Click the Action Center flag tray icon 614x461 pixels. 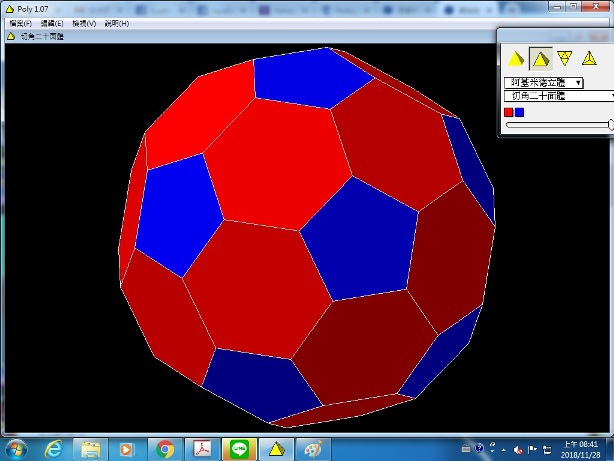pyautogui.click(x=532, y=450)
